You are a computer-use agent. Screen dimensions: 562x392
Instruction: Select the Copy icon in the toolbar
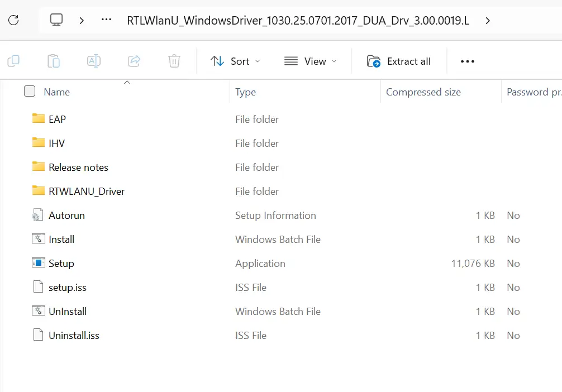tap(13, 61)
